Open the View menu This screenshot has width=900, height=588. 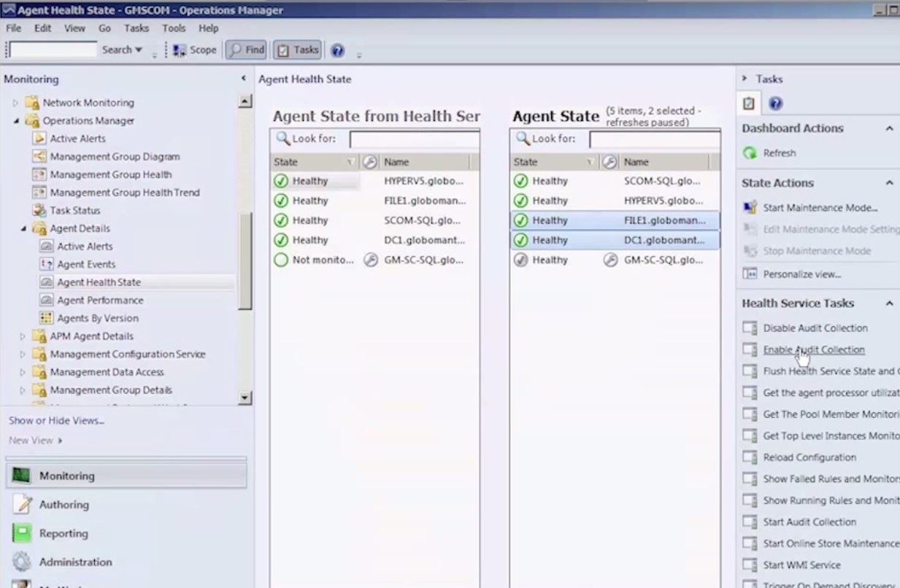pyautogui.click(x=74, y=28)
